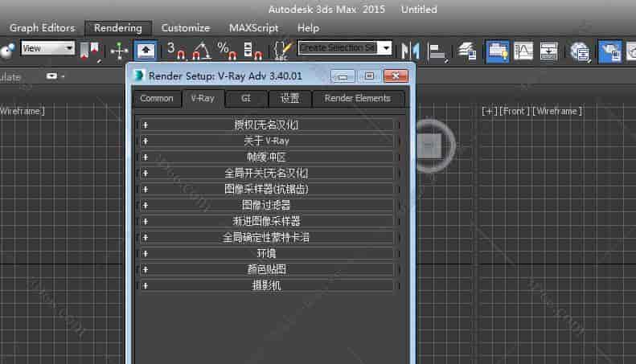Switch to the GI tab

[x=245, y=98]
